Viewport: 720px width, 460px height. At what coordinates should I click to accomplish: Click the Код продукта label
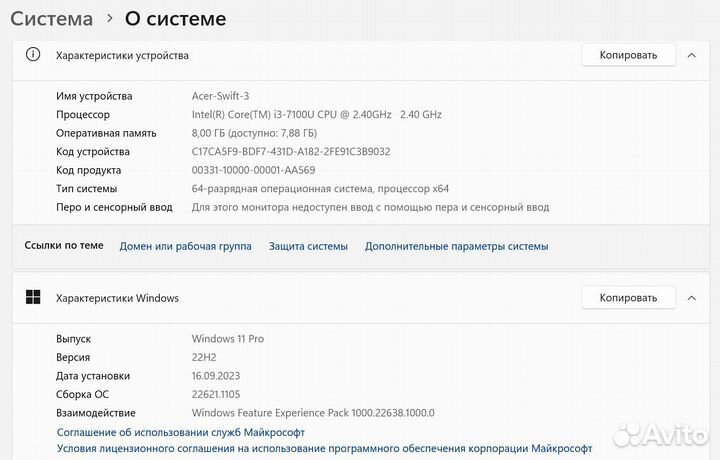[x=89, y=170]
